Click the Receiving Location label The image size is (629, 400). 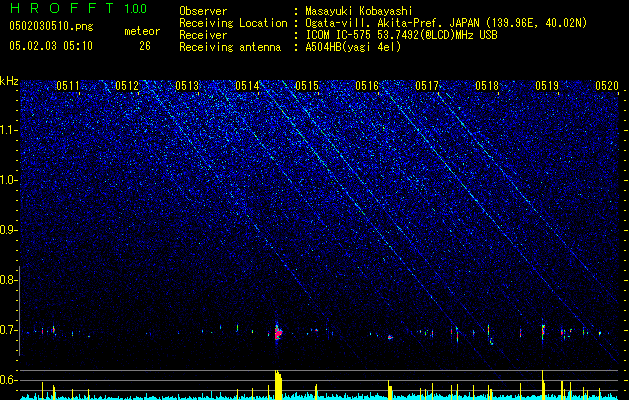coord(233,23)
